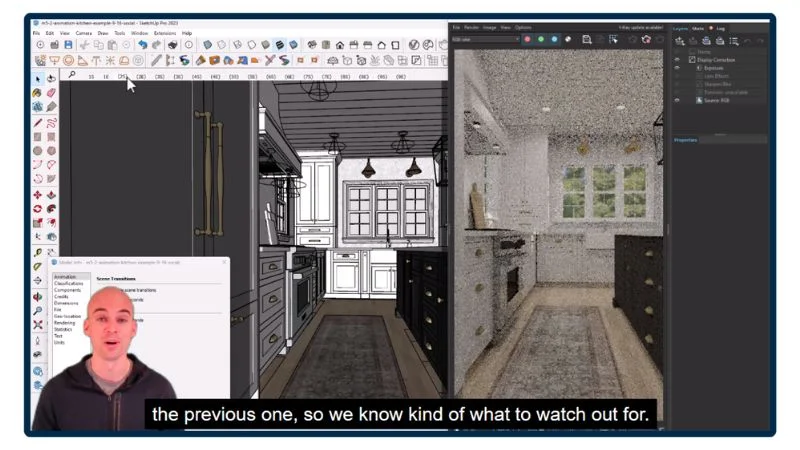Select the Layers tab
Viewport: 800px width, 450px height.
tap(680, 29)
